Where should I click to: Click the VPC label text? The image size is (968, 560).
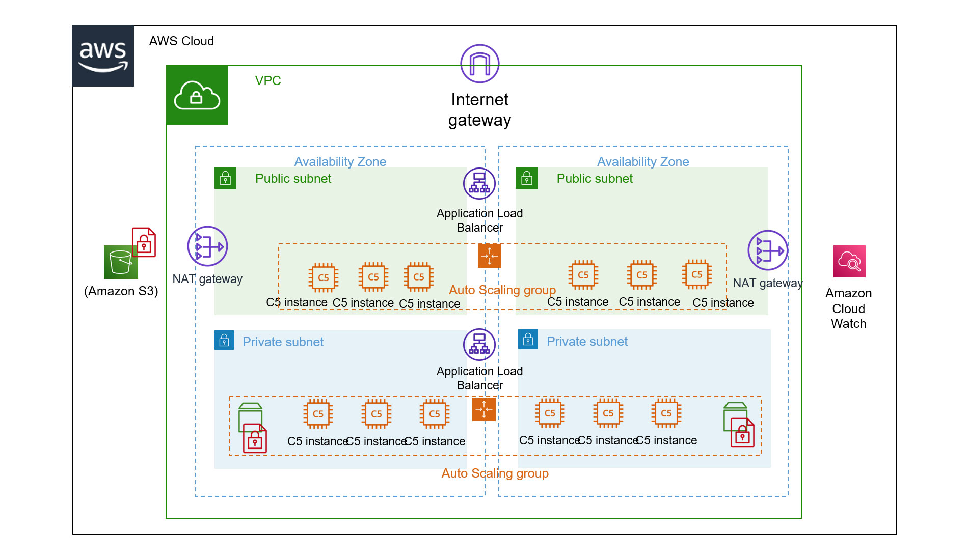click(x=268, y=80)
